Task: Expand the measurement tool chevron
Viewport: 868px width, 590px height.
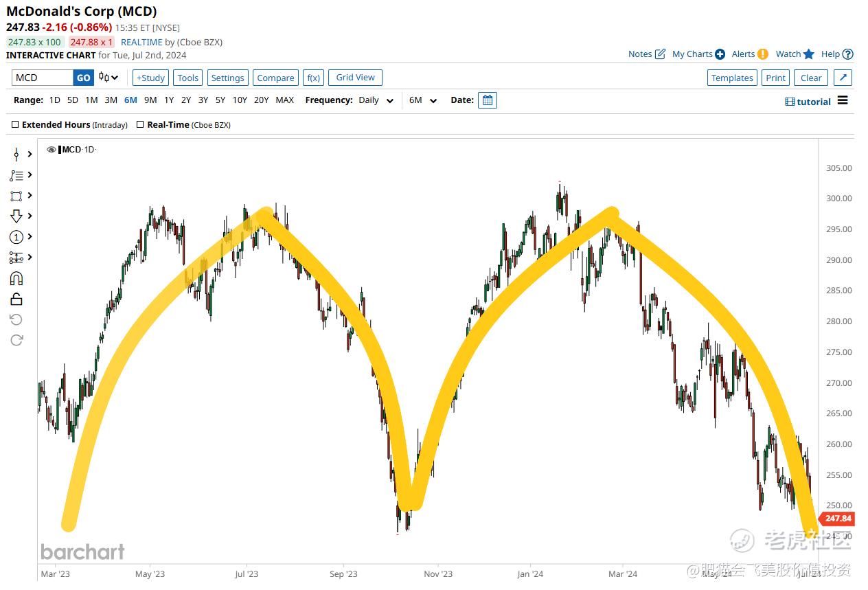Action: [x=30, y=258]
